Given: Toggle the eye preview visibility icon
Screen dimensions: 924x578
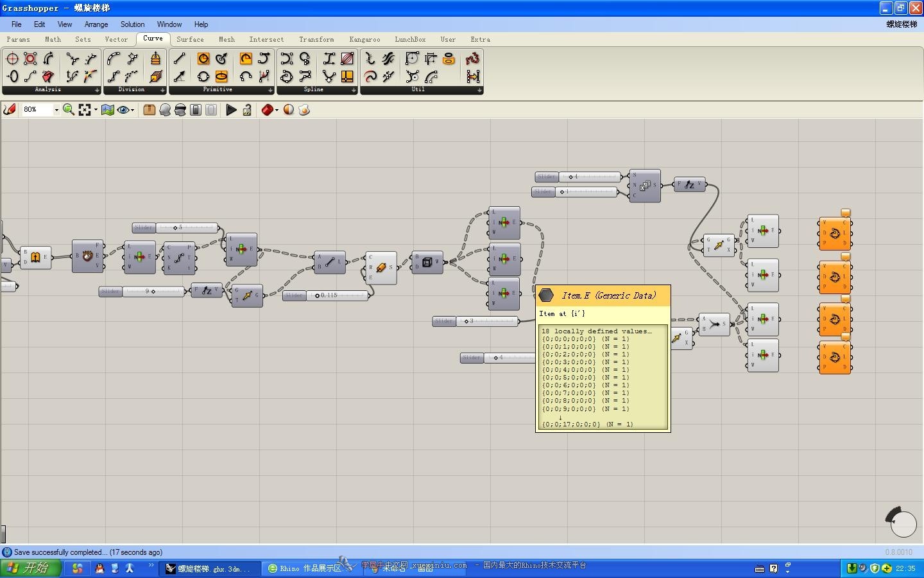Looking at the screenshot, I should [x=123, y=110].
